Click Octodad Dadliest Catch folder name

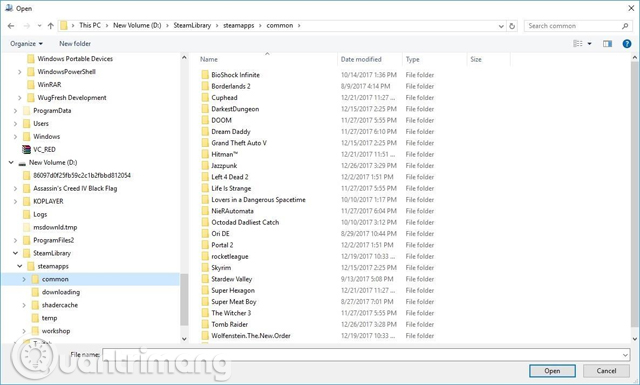(245, 223)
